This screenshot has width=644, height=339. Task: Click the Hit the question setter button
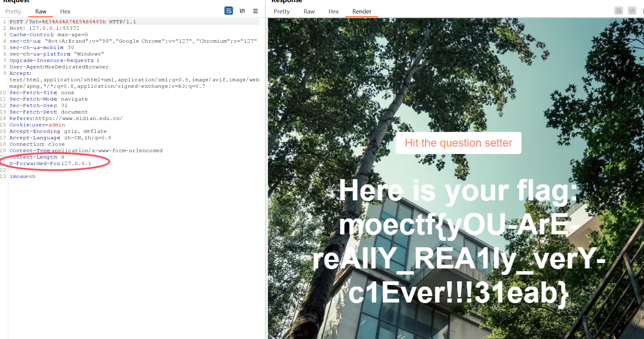coord(458,143)
